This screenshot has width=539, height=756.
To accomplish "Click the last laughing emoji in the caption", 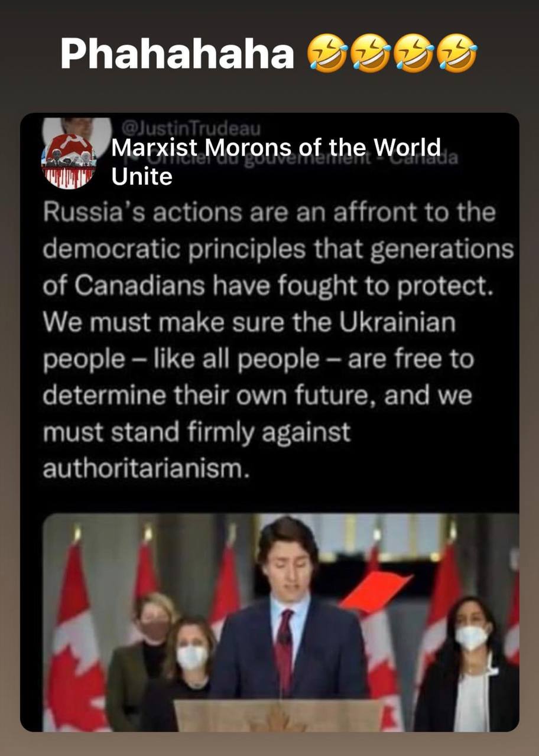I will click(x=458, y=53).
